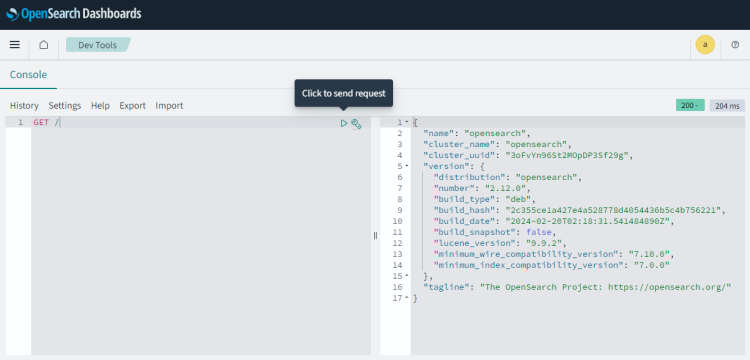Open wrench request options menu
Viewport: 750px width, 360px height.
tap(356, 124)
